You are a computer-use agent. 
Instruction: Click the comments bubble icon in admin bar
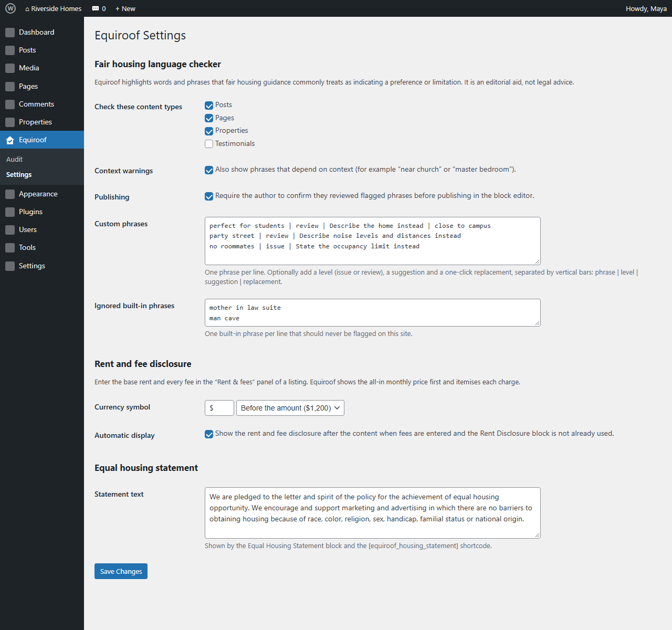click(x=96, y=8)
